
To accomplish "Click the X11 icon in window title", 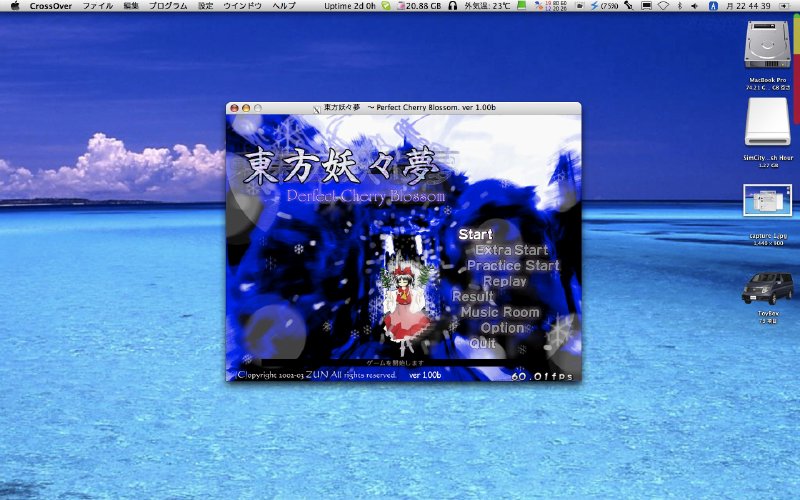I will click(316, 108).
